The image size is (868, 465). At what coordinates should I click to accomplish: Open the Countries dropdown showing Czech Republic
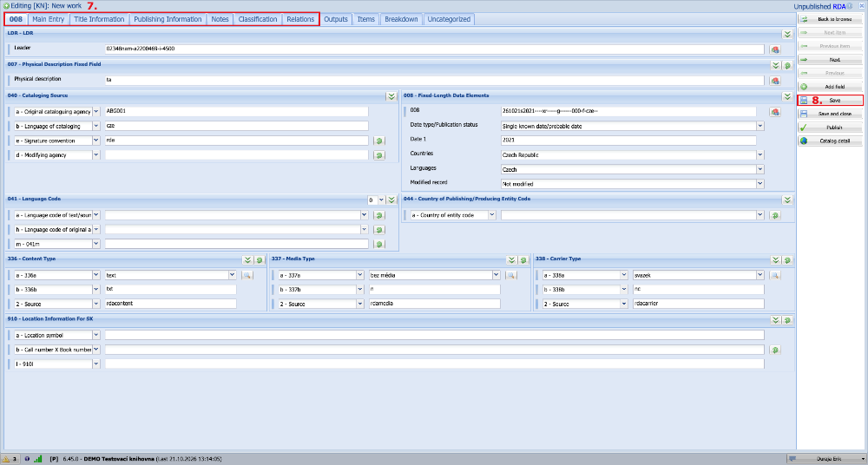coord(760,155)
